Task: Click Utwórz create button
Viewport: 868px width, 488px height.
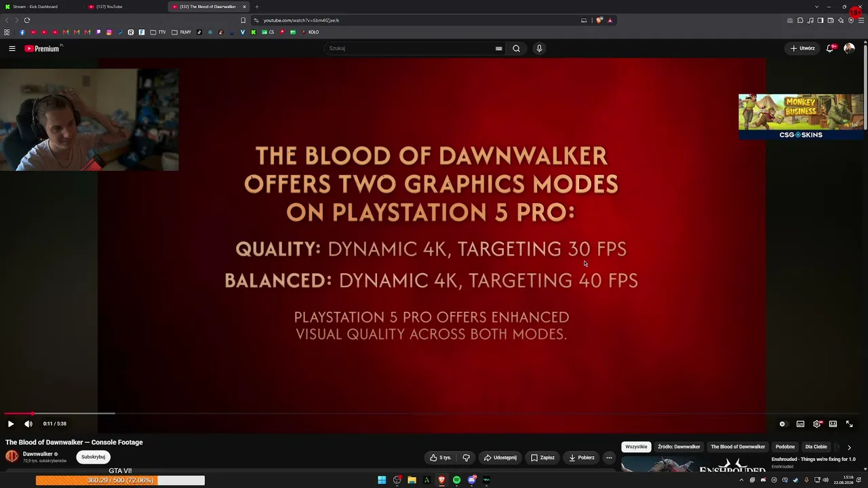Action: pos(803,48)
